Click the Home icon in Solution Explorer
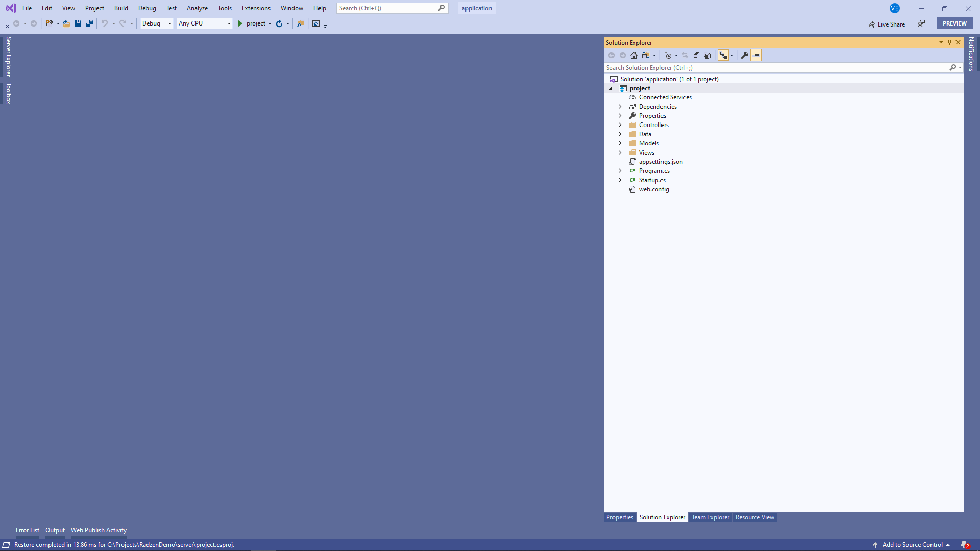This screenshot has width=980, height=551. coord(634,55)
